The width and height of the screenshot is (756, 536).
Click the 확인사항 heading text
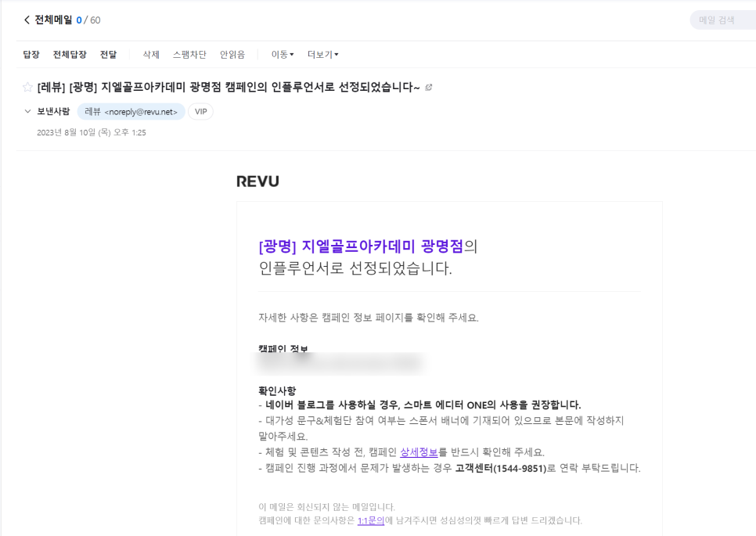277,390
